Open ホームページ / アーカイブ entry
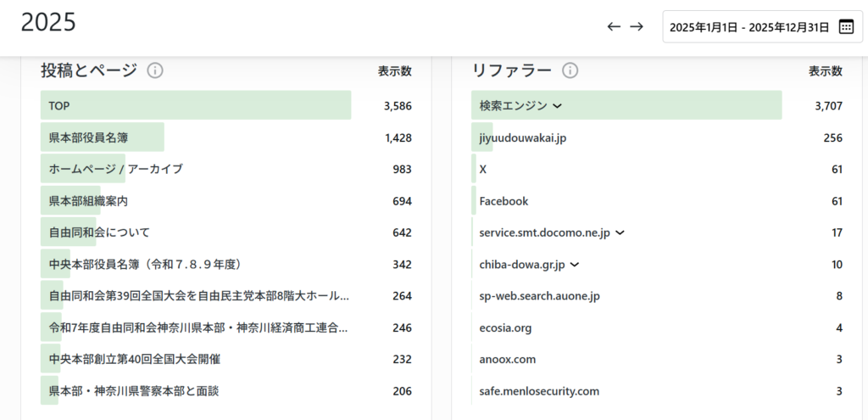Screen dimensions: 868x420 coord(115,169)
